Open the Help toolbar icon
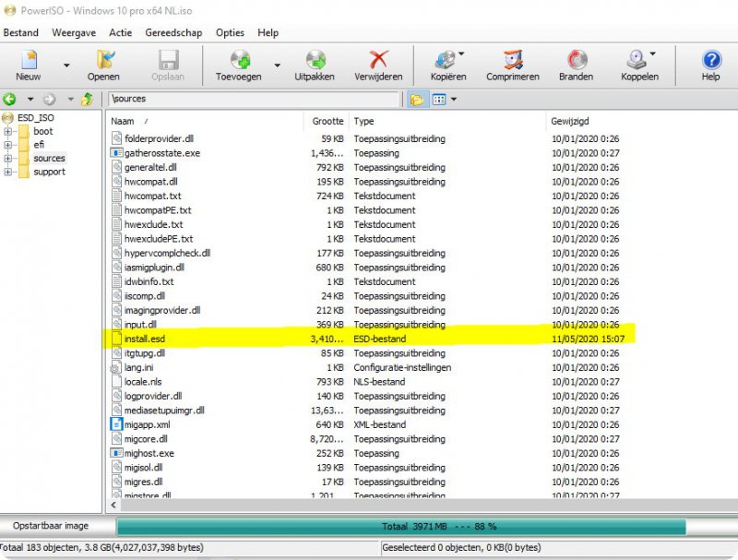This screenshot has width=738, height=560. (710, 62)
